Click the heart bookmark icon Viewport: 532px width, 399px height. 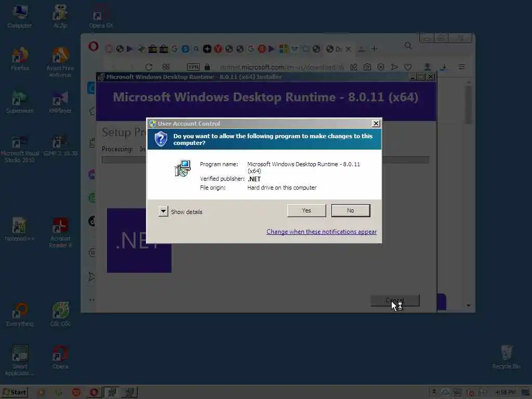click(x=408, y=67)
